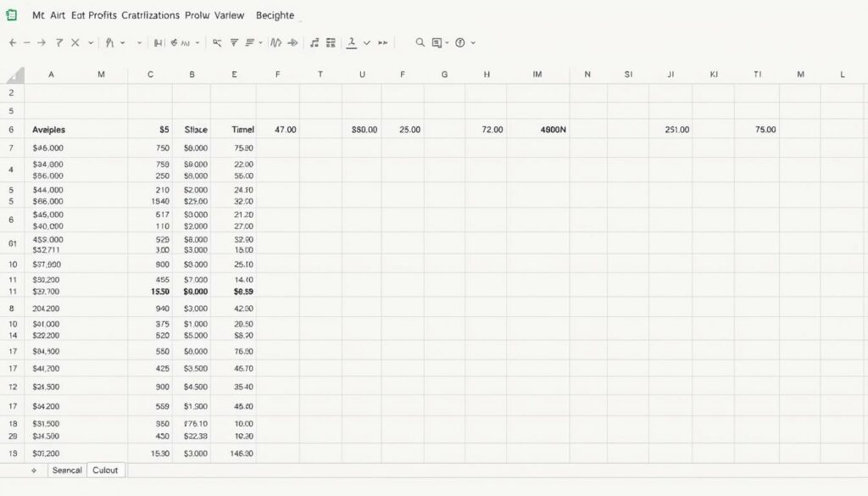
Task: Click the checkmark toolbar icon
Action: tap(366, 42)
